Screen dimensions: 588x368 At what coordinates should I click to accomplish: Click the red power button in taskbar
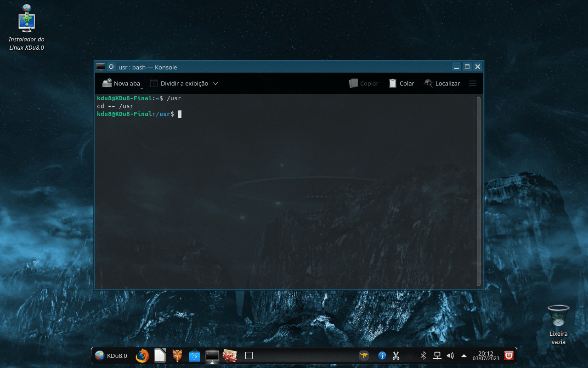click(x=509, y=356)
